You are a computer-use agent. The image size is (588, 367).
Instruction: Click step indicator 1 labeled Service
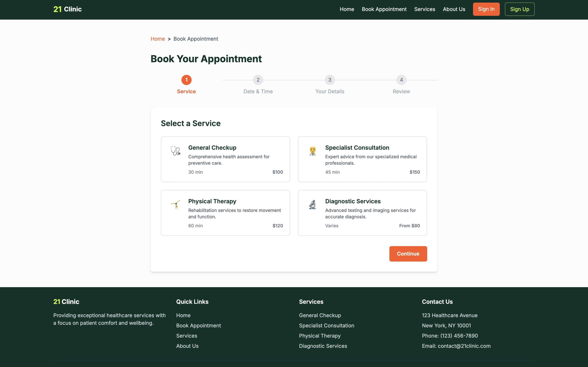point(186,80)
